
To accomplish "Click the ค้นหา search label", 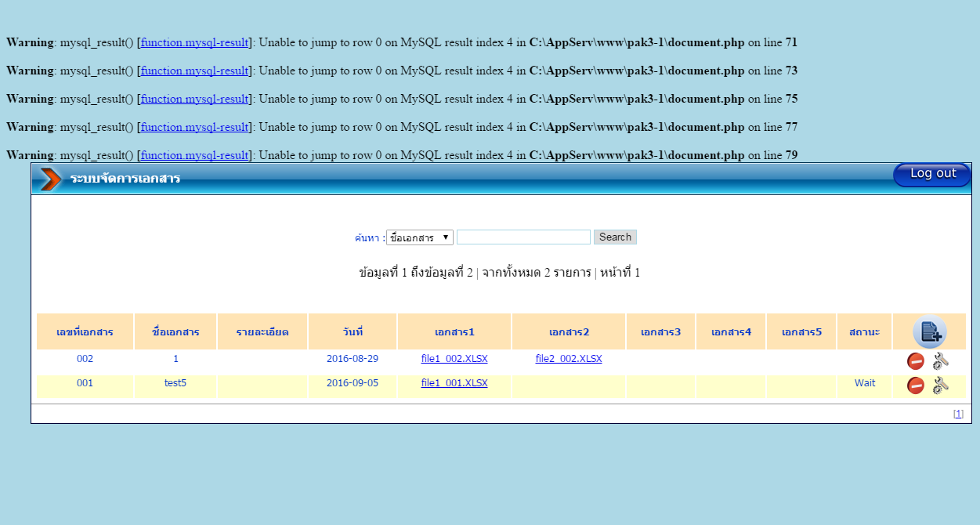I will click(x=369, y=237).
